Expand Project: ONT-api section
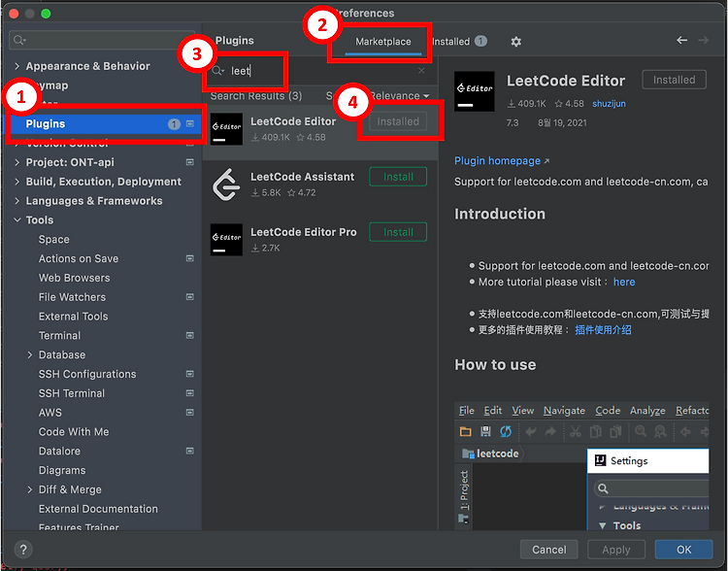Viewport: 728px width, 571px height. coord(17,162)
